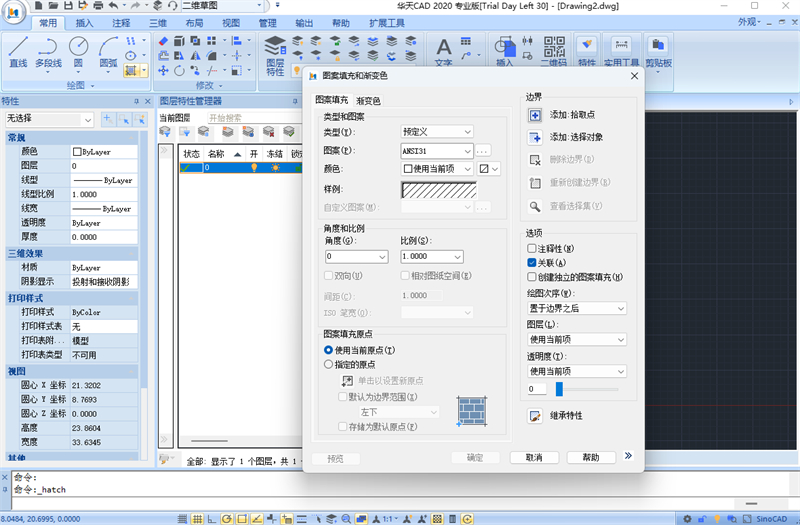Click the Add Pick Points icon
The image size is (800, 525).
(535, 115)
